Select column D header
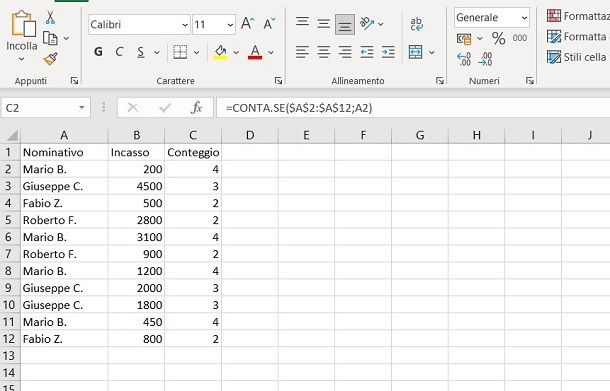Screen dimensions: 610x391 (x=250, y=135)
